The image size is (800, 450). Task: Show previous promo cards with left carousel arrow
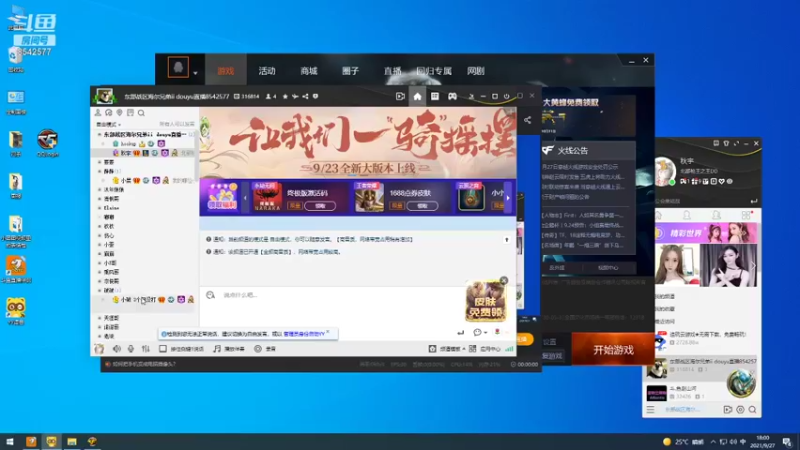click(245, 198)
